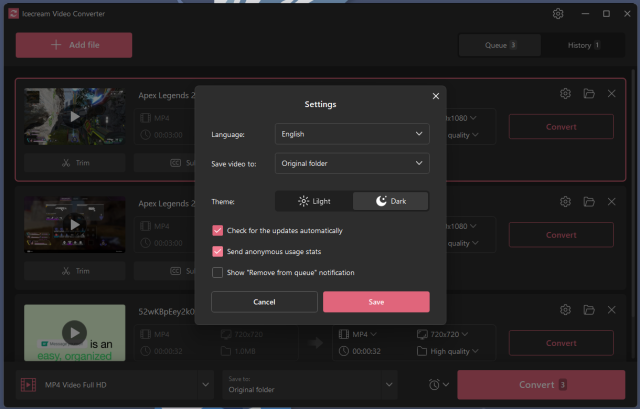
Task: Select the Light theme option
Action: click(x=313, y=201)
